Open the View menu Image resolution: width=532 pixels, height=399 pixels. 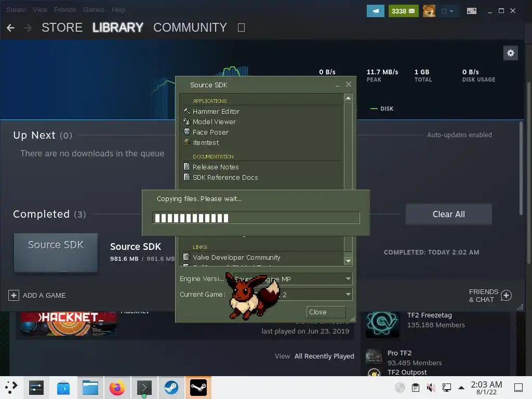[x=40, y=10]
